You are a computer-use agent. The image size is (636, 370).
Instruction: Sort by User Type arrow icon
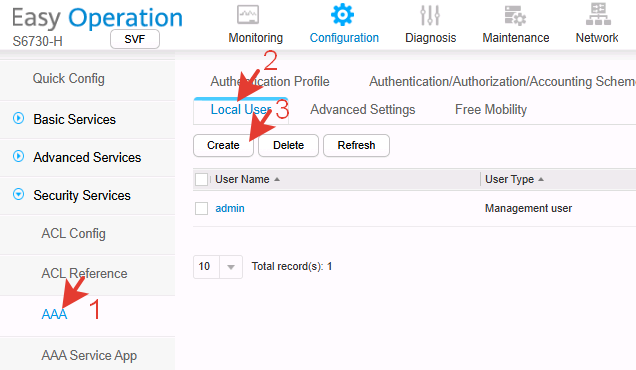[541, 179]
